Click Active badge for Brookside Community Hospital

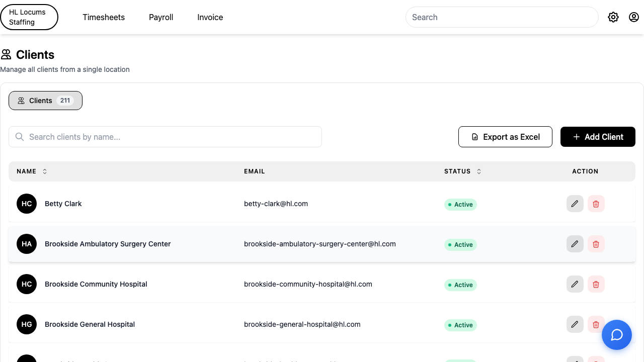point(460,285)
